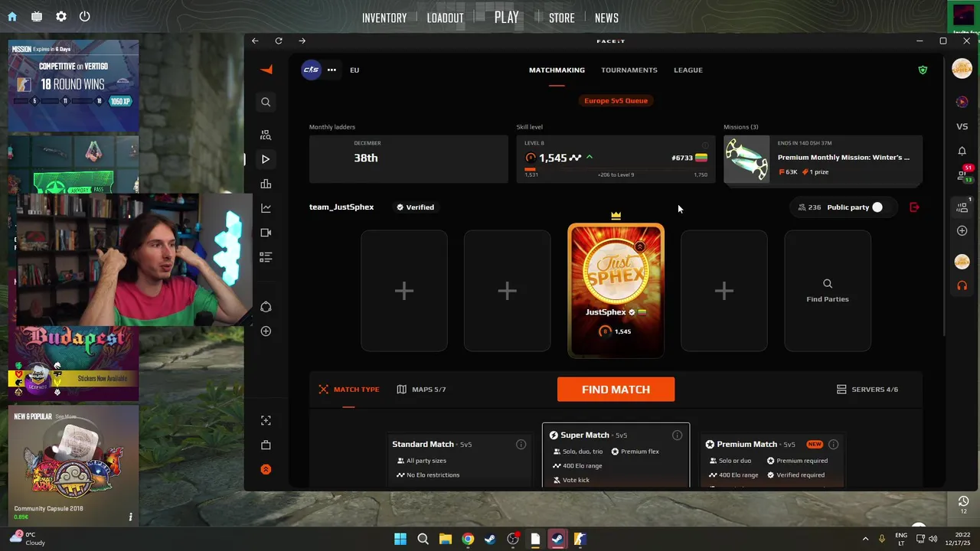The height and width of the screenshot is (551, 980).
Task: Switch to the Tournaments tab
Action: pos(629,70)
